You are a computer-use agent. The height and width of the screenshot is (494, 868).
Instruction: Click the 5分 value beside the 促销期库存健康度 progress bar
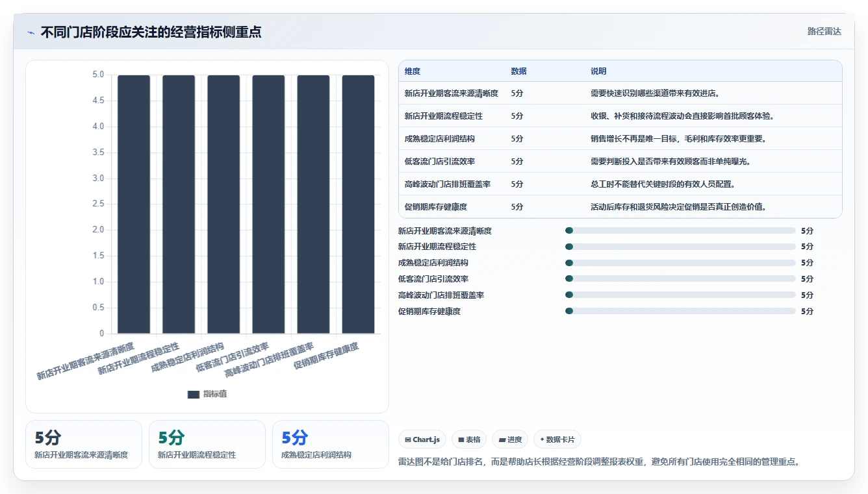807,311
